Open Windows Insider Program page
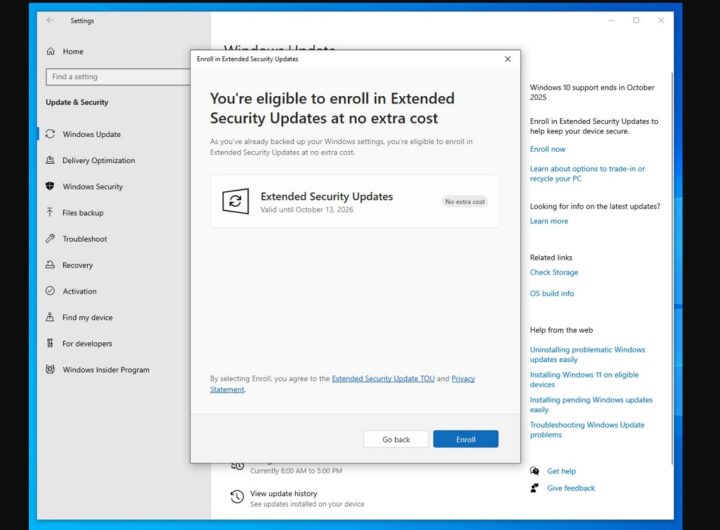720x530 pixels. click(x=105, y=370)
